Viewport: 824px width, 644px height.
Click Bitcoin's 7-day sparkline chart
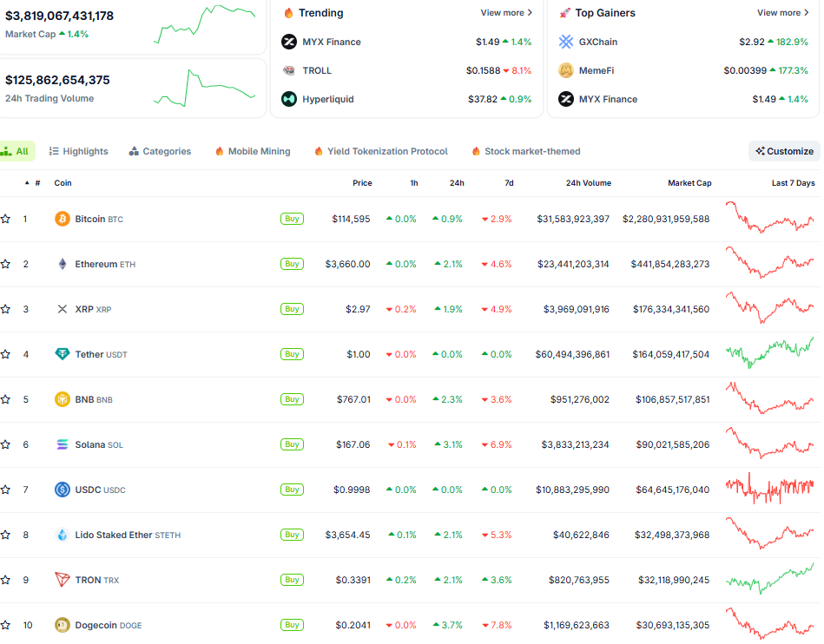click(770, 219)
